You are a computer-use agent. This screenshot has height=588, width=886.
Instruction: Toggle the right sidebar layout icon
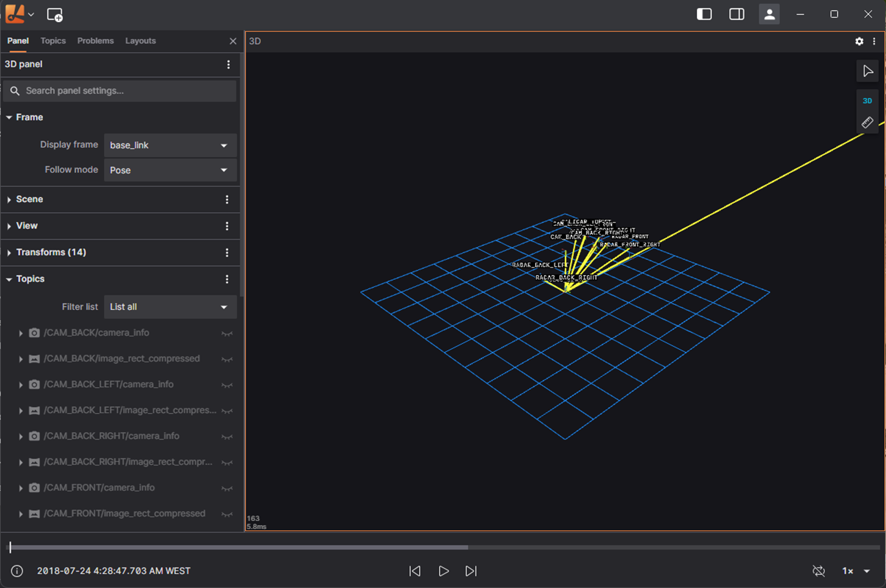[x=736, y=14]
